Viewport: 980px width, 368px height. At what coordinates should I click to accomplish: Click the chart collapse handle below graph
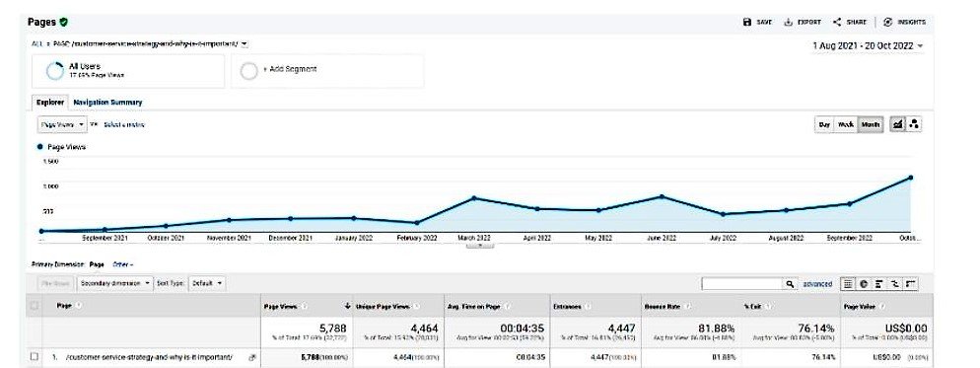tap(480, 246)
